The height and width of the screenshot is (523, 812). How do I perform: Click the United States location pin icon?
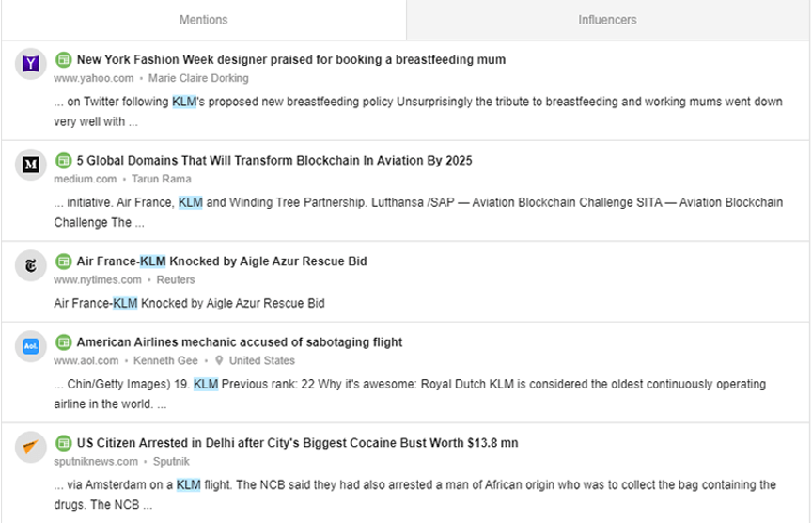pyautogui.click(x=219, y=360)
